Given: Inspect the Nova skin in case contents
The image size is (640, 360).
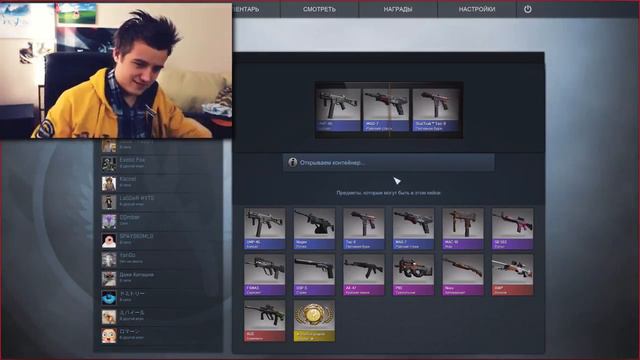Looking at the screenshot, I should tap(463, 275).
